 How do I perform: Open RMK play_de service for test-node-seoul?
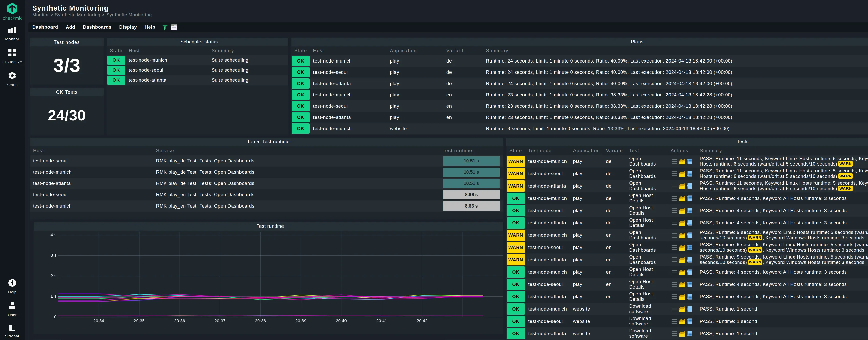pyautogui.click(x=205, y=161)
